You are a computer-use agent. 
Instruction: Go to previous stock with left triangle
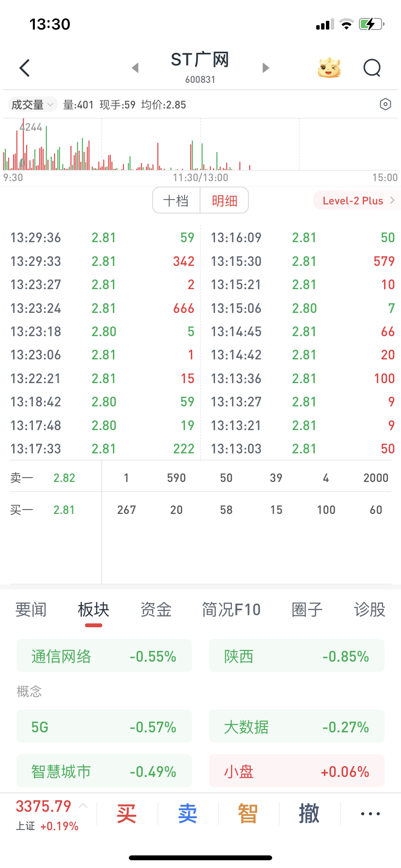pyautogui.click(x=136, y=68)
